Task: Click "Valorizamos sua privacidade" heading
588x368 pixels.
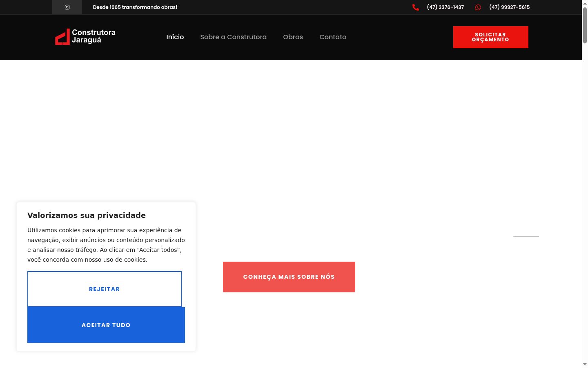Action: click(87, 215)
